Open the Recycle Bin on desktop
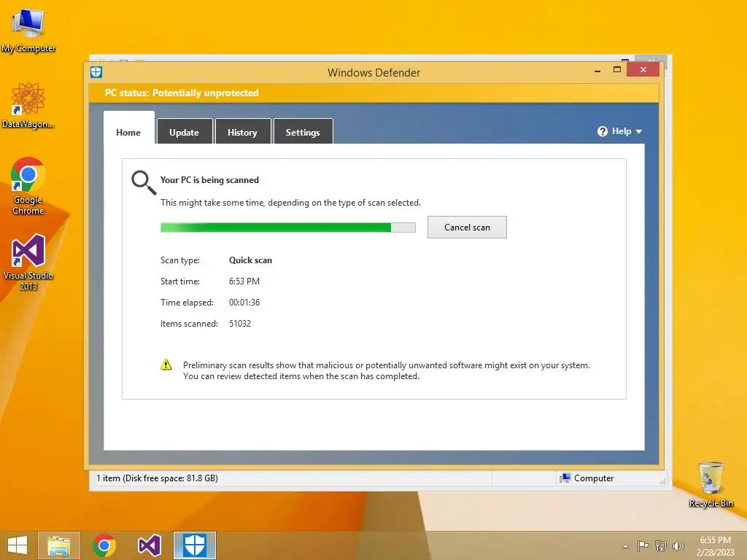 pos(711,484)
